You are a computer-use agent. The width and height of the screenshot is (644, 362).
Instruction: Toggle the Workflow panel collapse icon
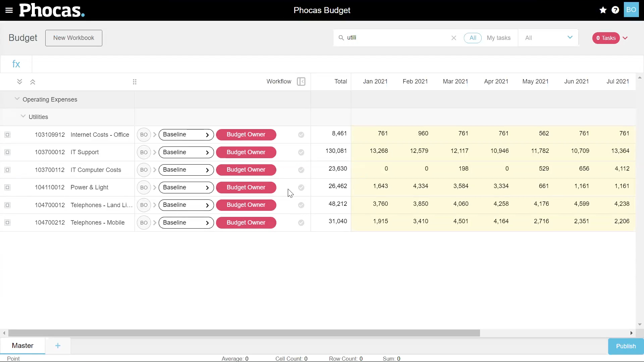[x=301, y=81]
